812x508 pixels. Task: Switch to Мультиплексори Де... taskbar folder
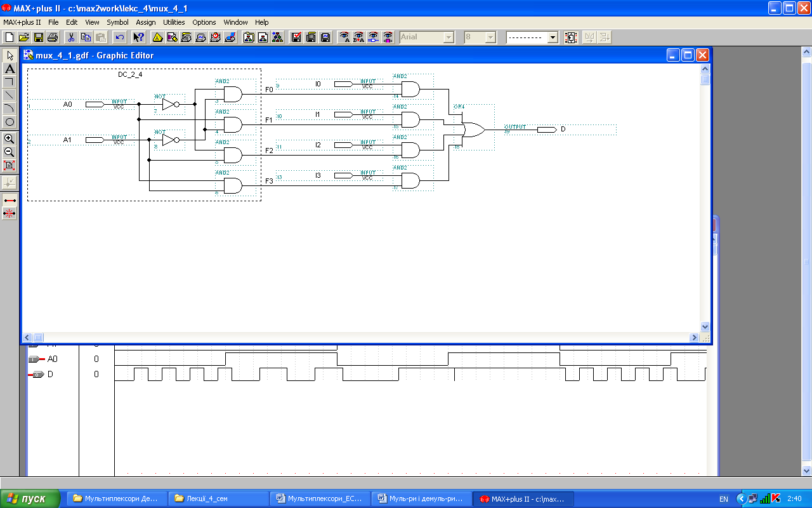(117, 498)
